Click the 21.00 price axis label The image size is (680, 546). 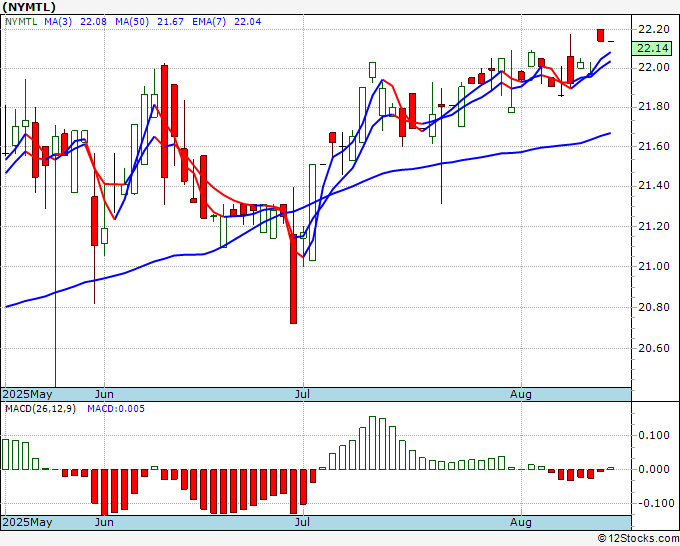click(x=654, y=266)
